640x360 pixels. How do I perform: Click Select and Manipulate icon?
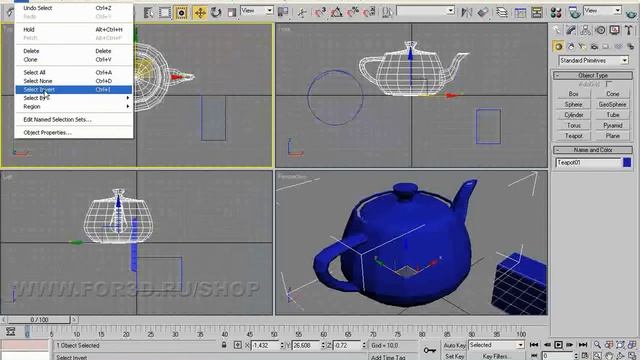pyautogui.click(x=302, y=13)
